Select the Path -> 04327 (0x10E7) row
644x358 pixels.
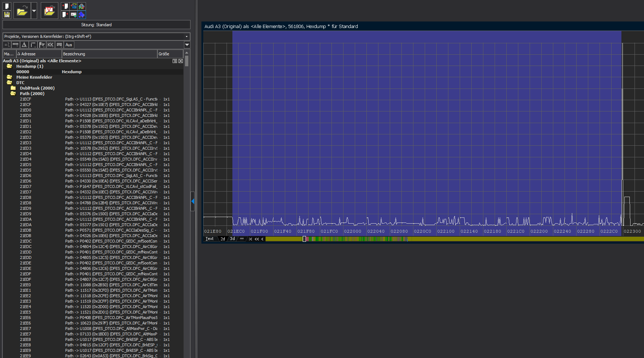93,105
